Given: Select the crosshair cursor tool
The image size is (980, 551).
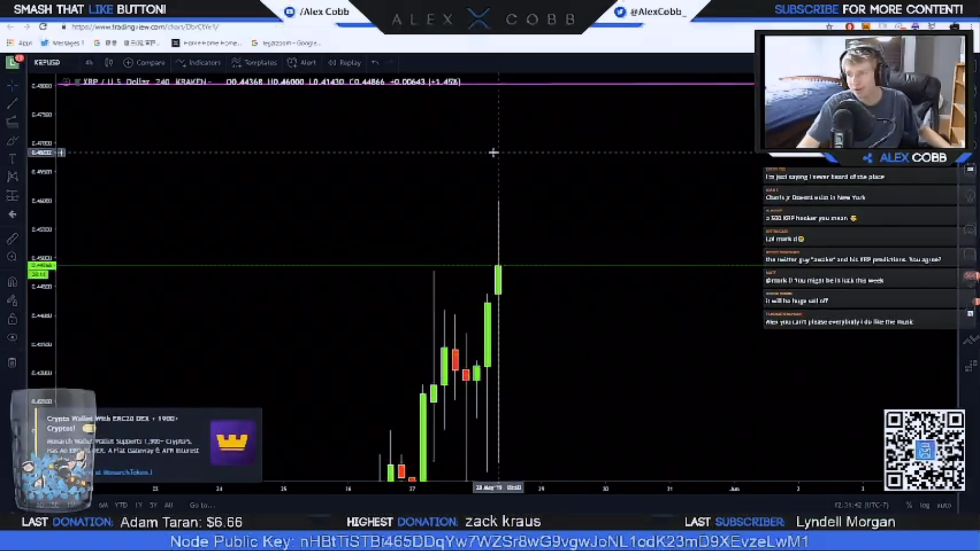Looking at the screenshot, I should [x=12, y=86].
